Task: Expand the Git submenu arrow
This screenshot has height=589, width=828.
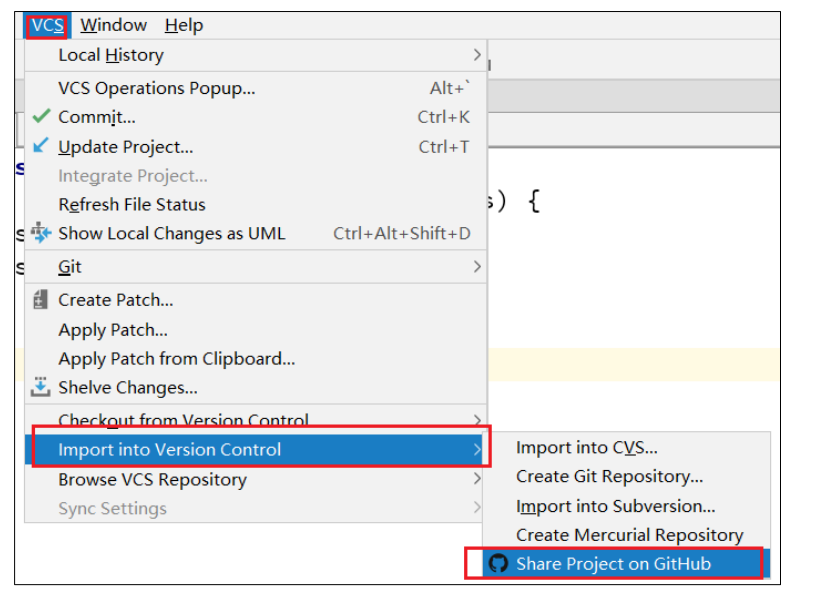Action: coord(477,267)
